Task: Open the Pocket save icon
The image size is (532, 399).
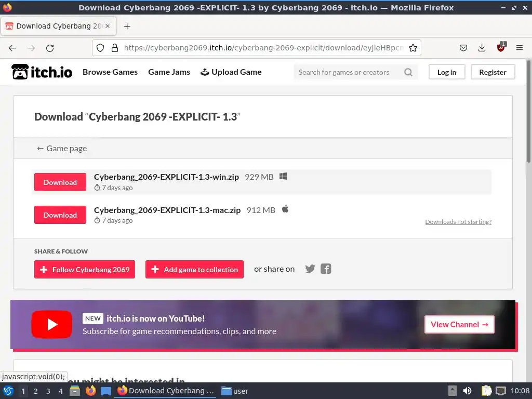Action: (x=463, y=48)
